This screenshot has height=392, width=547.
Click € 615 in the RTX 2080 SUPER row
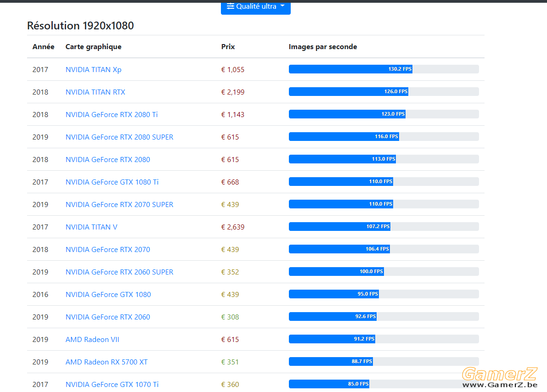click(230, 137)
